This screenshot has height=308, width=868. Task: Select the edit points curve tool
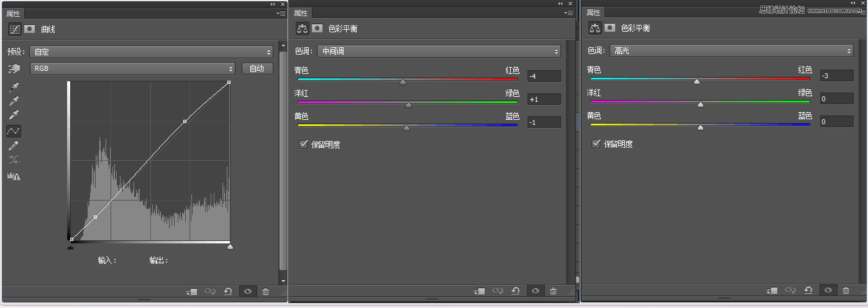[x=14, y=131]
